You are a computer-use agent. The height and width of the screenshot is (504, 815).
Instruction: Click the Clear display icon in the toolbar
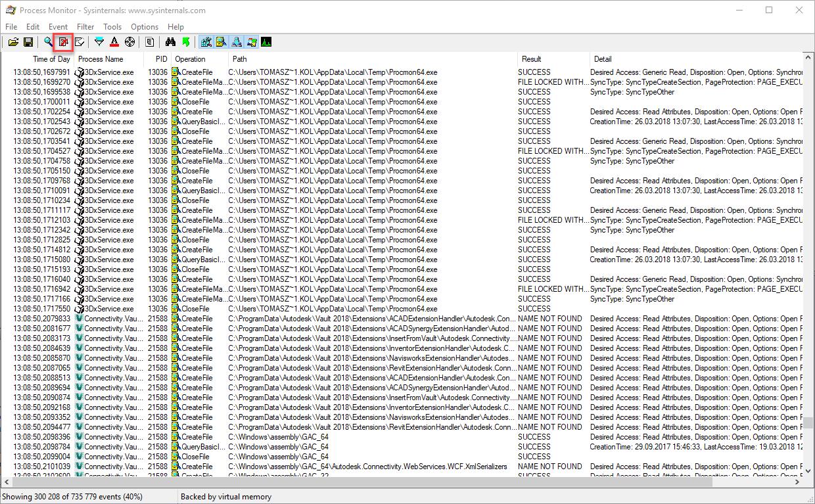click(x=79, y=42)
